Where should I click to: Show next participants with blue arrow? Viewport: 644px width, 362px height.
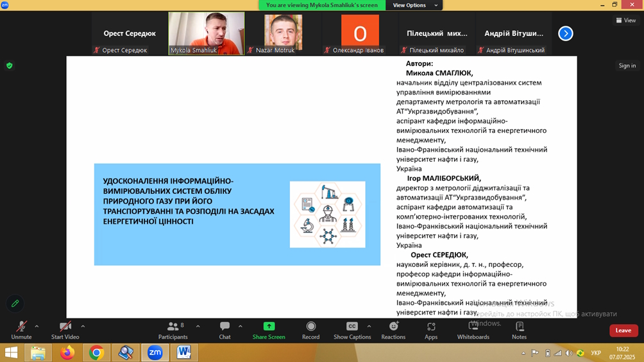(566, 33)
